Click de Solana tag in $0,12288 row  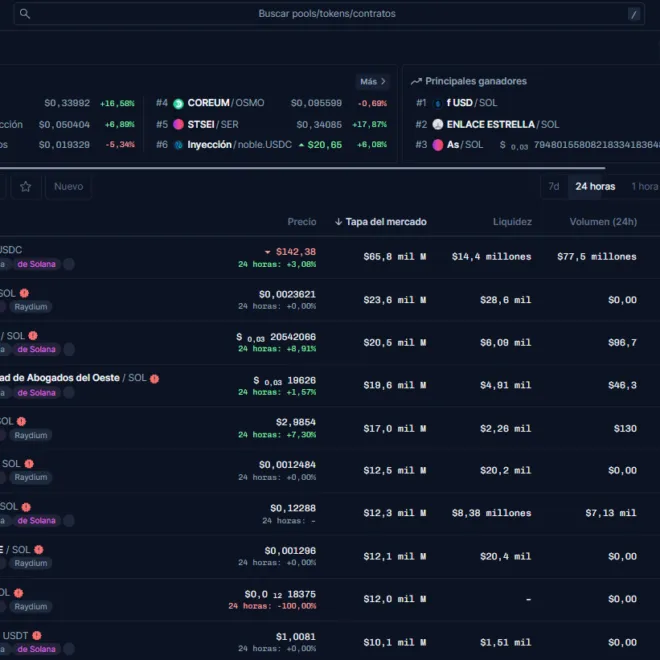pyautogui.click(x=37, y=521)
